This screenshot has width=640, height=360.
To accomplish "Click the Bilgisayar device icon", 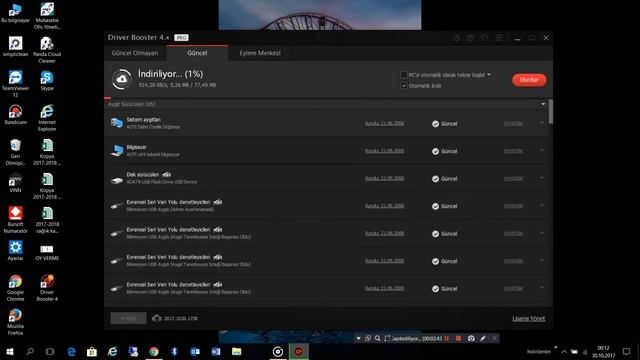I will pyautogui.click(x=117, y=151).
